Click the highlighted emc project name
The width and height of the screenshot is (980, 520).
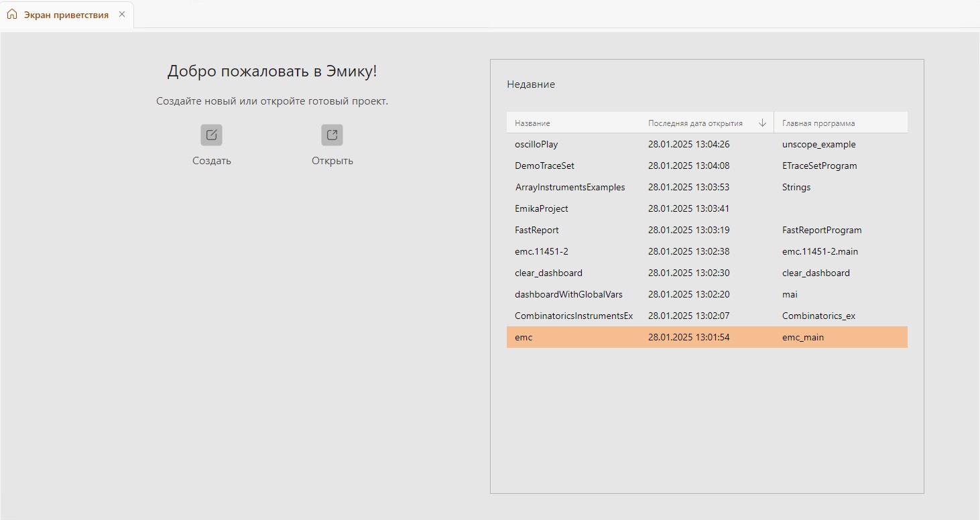524,337
